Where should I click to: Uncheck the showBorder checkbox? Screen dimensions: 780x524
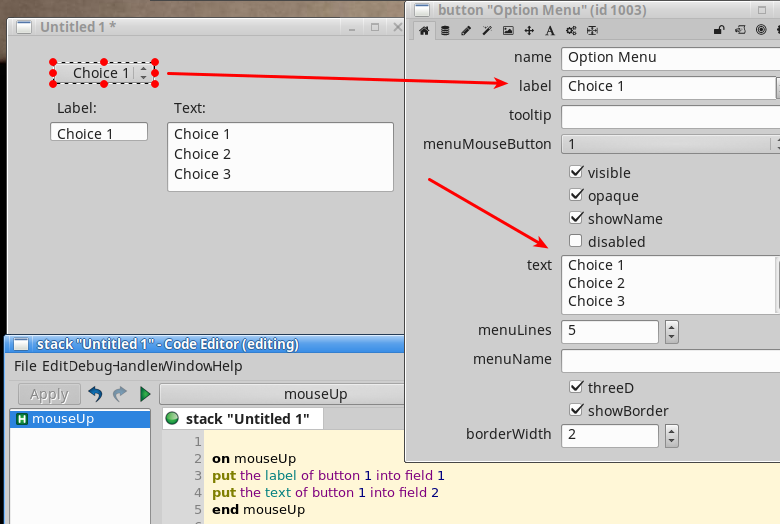[x=575, y=410]
